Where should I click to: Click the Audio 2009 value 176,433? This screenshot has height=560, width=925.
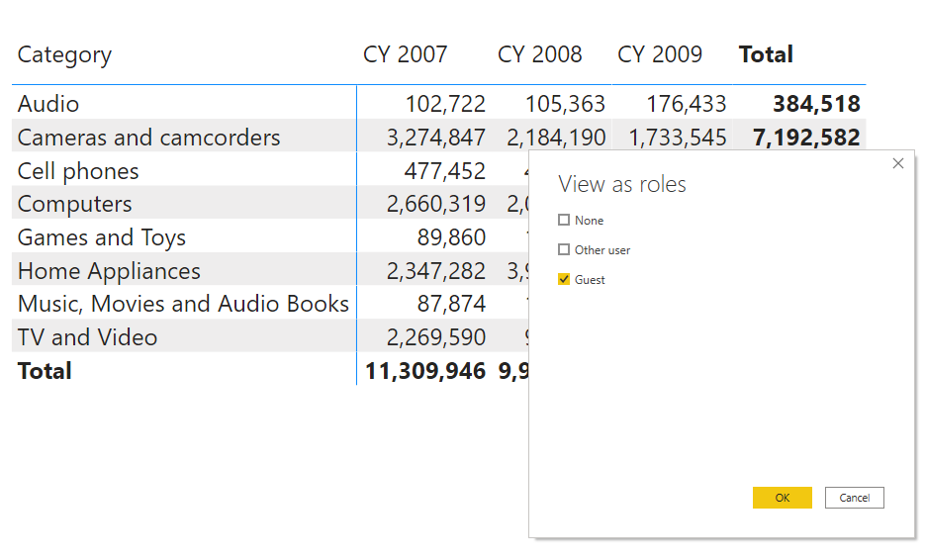coord(686,105)
